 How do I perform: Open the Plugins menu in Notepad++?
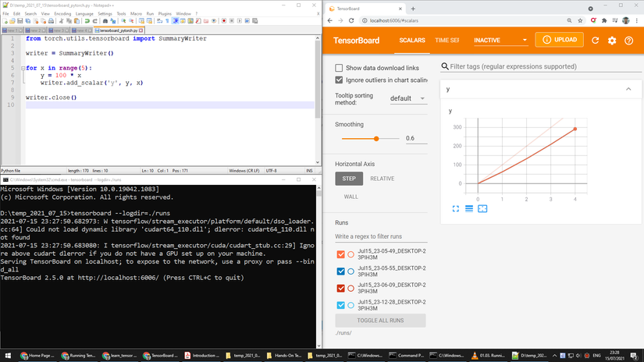point(163,13)
